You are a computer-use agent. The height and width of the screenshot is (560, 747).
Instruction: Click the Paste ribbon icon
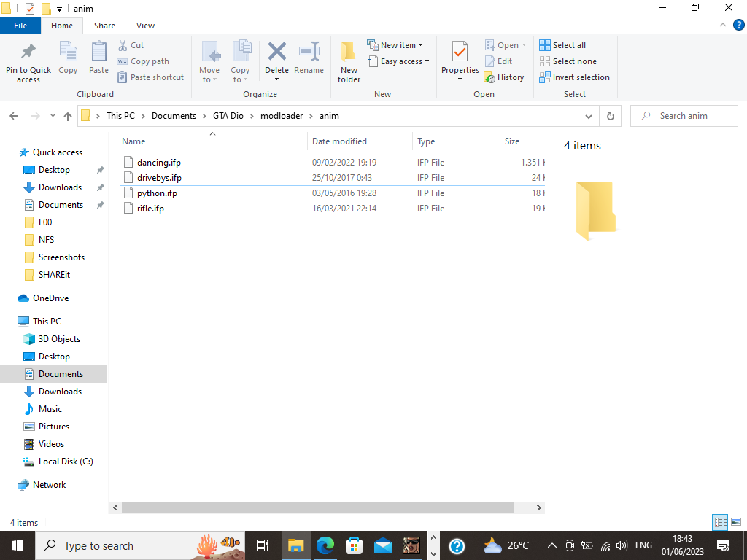(98, 58)
